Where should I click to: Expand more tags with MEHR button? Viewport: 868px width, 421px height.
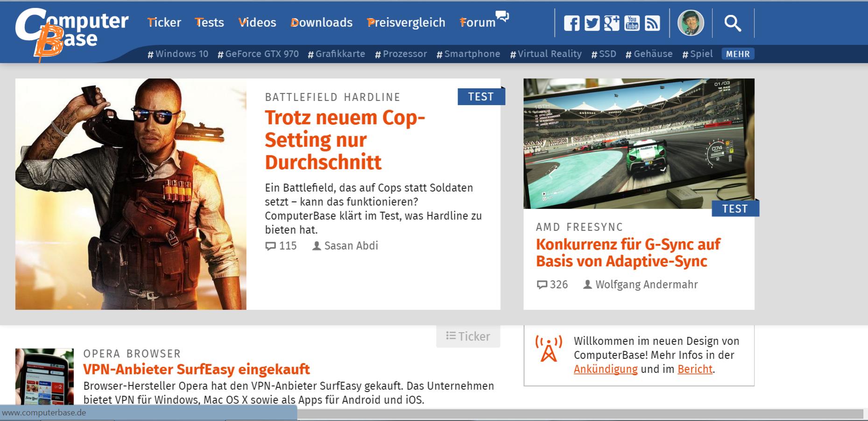coord(738,54)
